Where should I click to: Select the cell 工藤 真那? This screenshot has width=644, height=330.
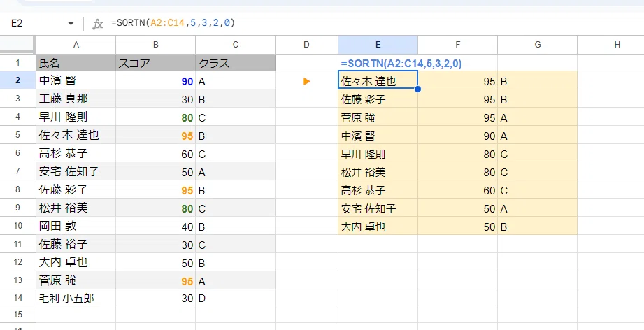coord(76,99)
